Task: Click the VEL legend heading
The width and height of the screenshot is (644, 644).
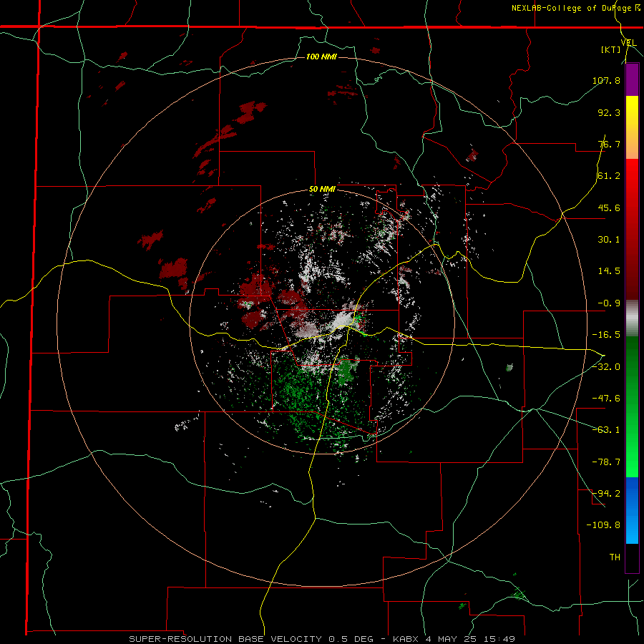Action: [x=628, y=43]
